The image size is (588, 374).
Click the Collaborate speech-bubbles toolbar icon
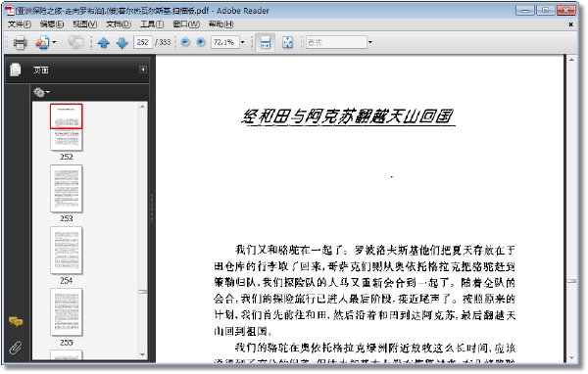tap(75, 42)
